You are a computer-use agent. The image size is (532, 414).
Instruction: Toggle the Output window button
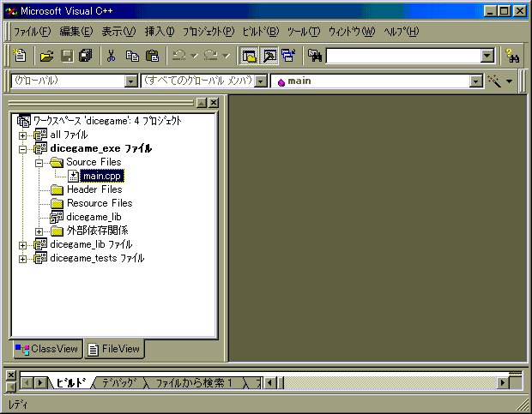pos(269,56)
